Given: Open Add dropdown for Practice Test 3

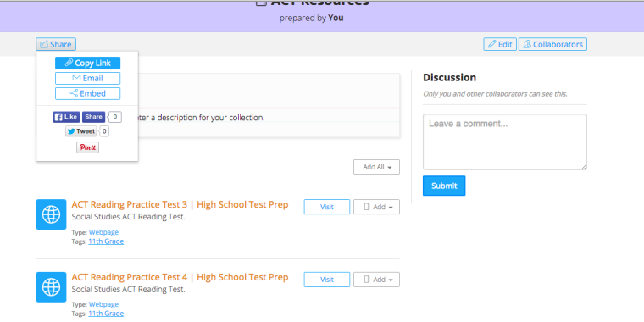Looking at the screenshot, I should (376, 207).
